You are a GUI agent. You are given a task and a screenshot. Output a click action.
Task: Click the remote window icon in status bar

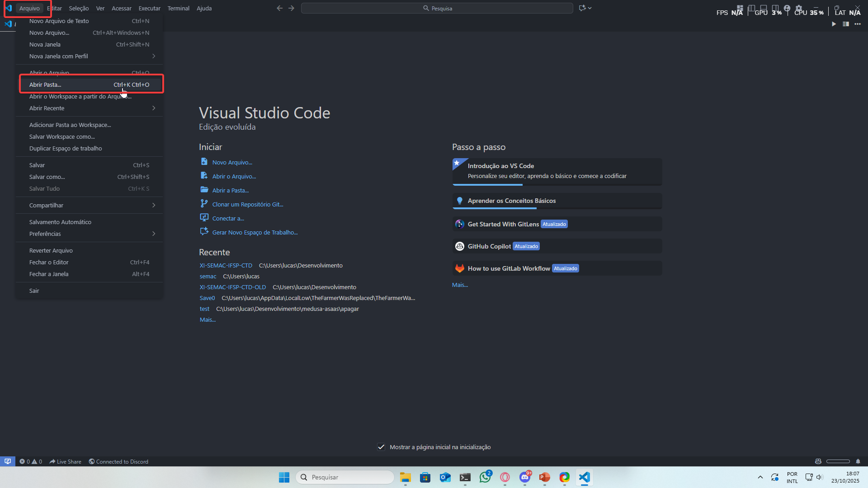coord(7,461)
